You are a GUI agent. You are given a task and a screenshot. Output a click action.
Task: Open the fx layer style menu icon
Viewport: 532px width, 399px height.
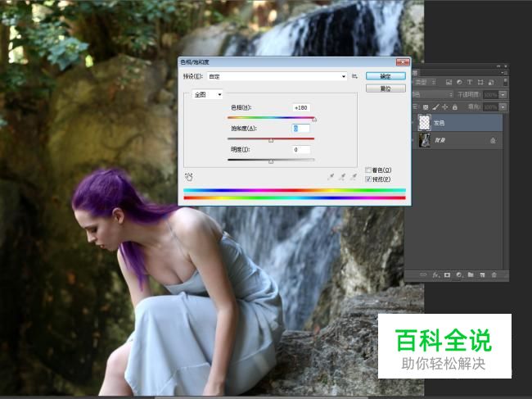pyautogui.click(x=435, y=275)
